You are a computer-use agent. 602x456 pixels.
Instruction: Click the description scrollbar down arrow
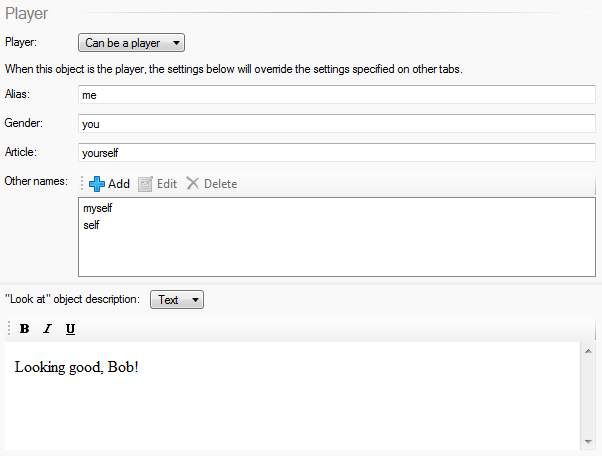(x=588, y=441)
